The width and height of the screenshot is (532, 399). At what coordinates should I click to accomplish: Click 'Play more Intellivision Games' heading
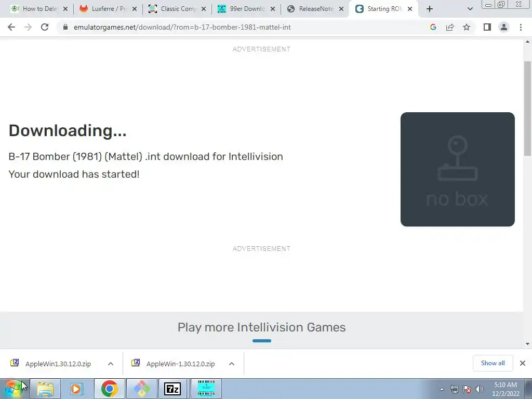(x=262, y=327)
